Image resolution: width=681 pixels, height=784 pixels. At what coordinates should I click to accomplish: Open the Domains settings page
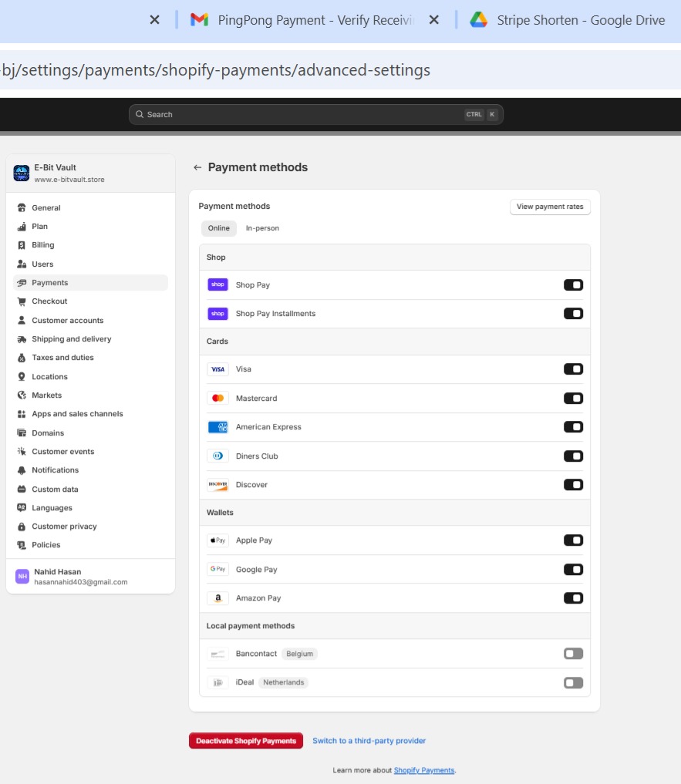click(90, 432)
